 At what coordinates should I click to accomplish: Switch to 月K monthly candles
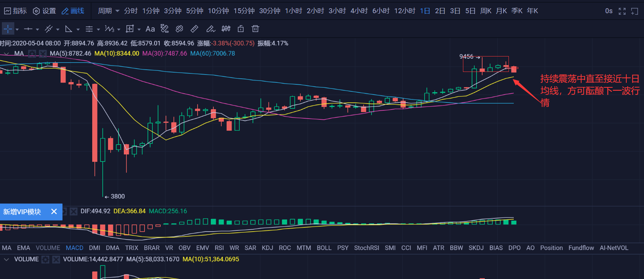tap(501, 11)
